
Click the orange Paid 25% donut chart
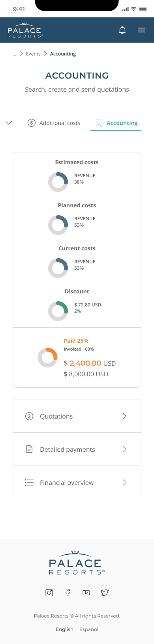pos(48,357)
